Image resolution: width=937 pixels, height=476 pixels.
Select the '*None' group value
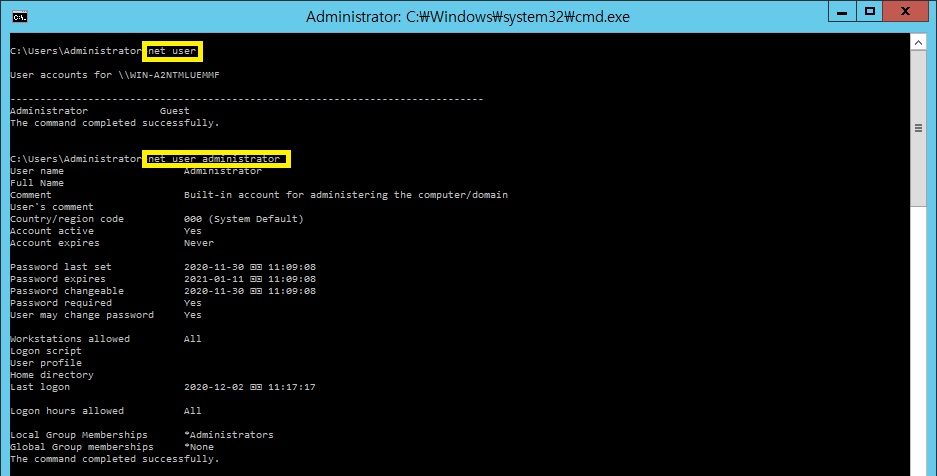click(x=198, y=447)
